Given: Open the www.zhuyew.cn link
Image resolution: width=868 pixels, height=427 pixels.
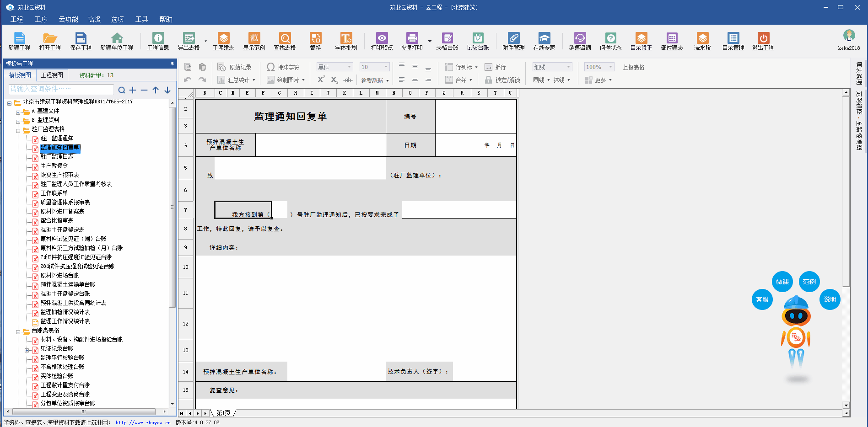Looking at the screenshot, I should click(143, 422).
